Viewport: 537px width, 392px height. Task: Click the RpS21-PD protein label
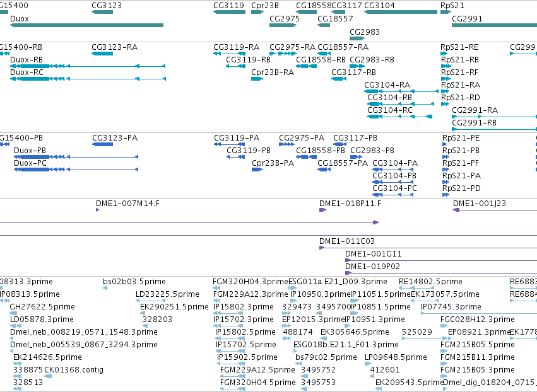(x=461, y=188)
